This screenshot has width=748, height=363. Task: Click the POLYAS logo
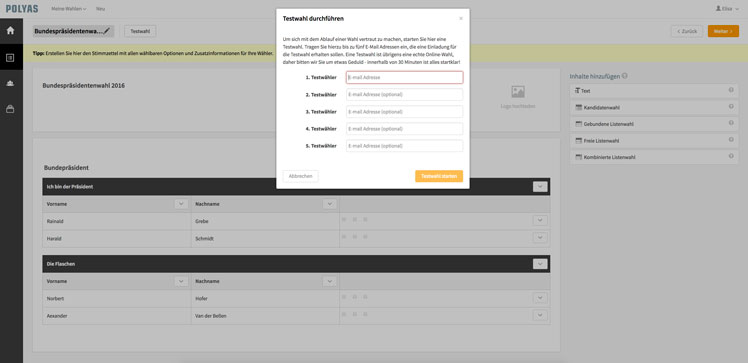[x=22, y=9]
